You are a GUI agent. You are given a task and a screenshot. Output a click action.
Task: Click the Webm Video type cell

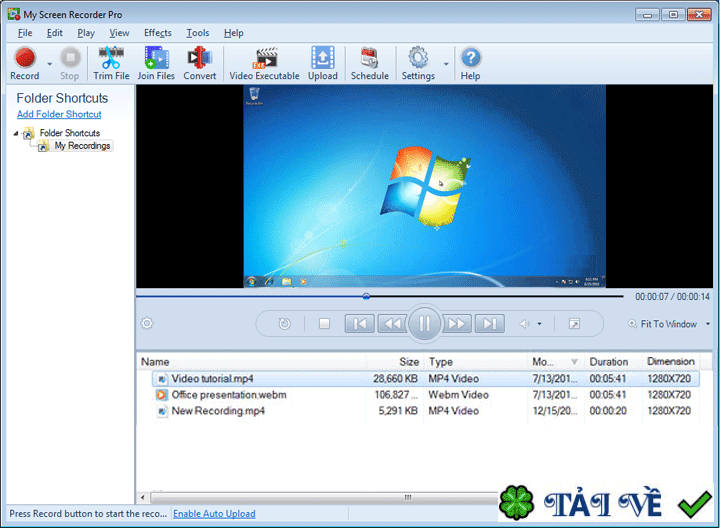click(x=458, y=395)
